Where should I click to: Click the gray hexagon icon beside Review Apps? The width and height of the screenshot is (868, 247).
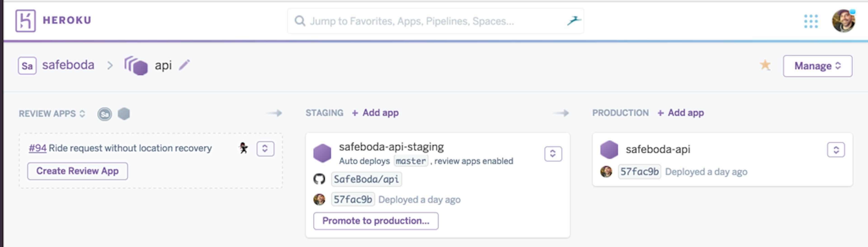[124, 114]
